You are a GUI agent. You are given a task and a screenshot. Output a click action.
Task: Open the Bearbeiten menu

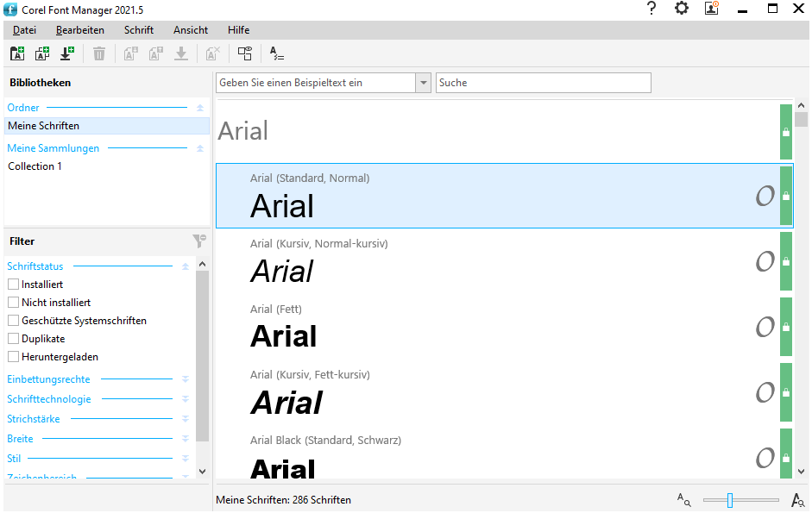pos(80,30)
